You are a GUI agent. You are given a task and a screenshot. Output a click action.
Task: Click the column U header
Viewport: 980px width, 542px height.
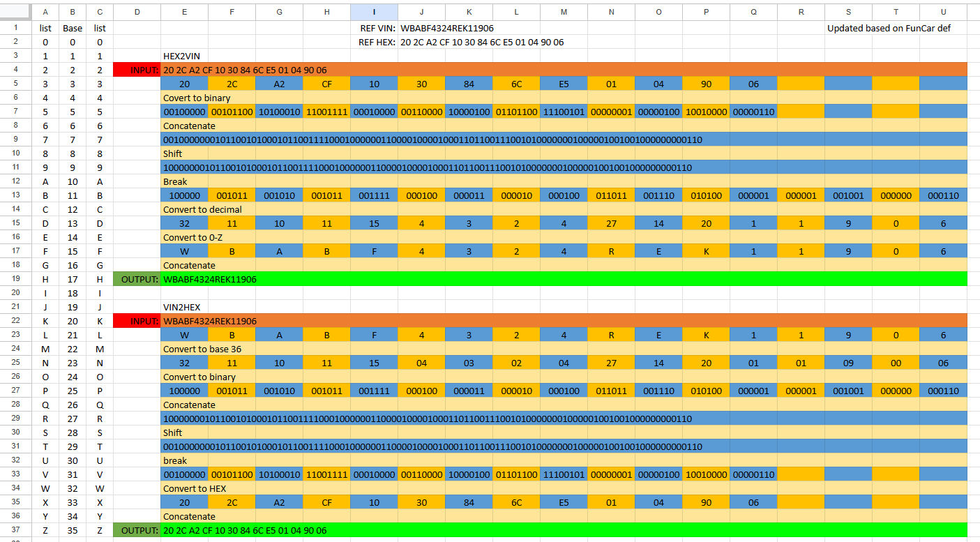click(943, 12)
